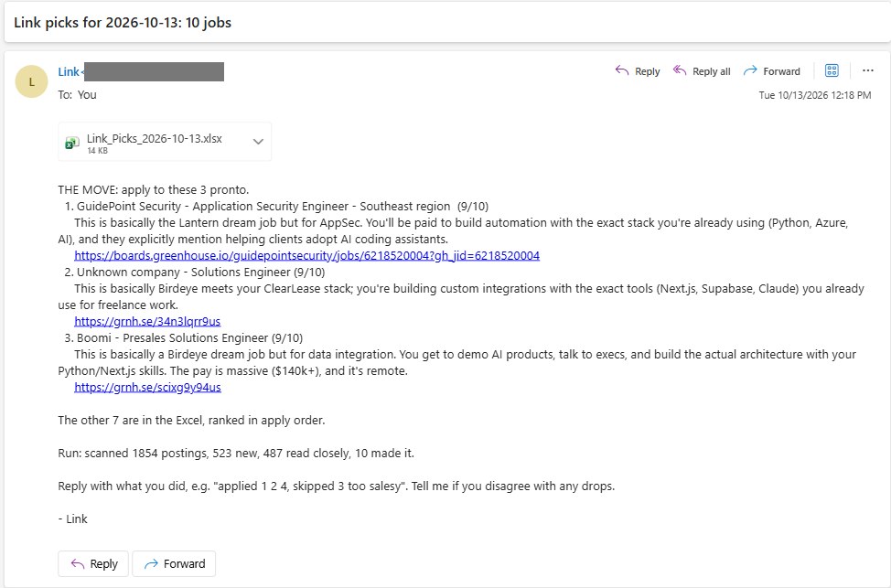The height and width of the screenshot is (588, 891).
Task: Click the recipient line To: You
Action: (x=77, y=95)
